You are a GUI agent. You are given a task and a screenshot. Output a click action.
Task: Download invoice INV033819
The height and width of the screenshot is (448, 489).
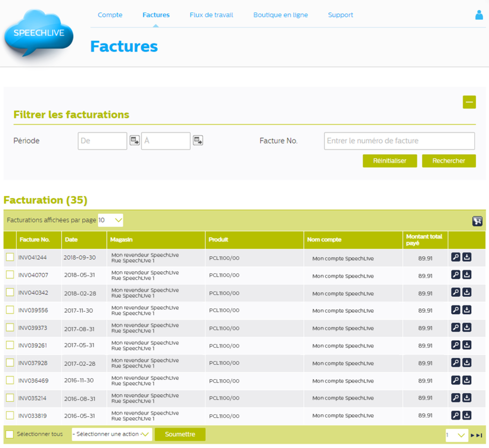pyautogui.click(x=466, y=415)
